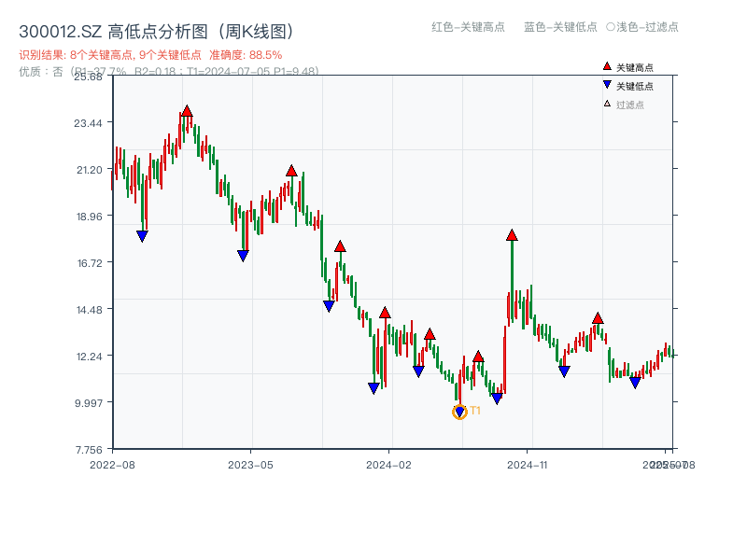Viewport: 747px width, 560px height.
Task: Click the rightmost blue key-low marker of 2025
Action: (x=635, y=381)
